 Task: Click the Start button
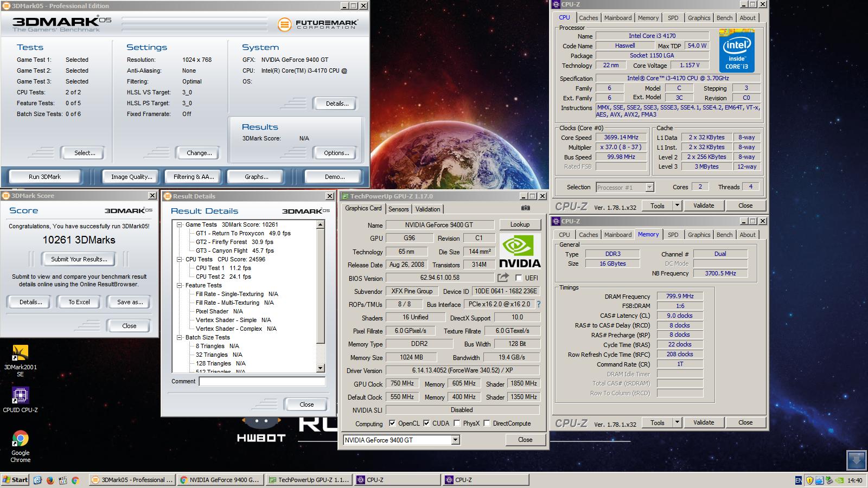pos(15,480)
